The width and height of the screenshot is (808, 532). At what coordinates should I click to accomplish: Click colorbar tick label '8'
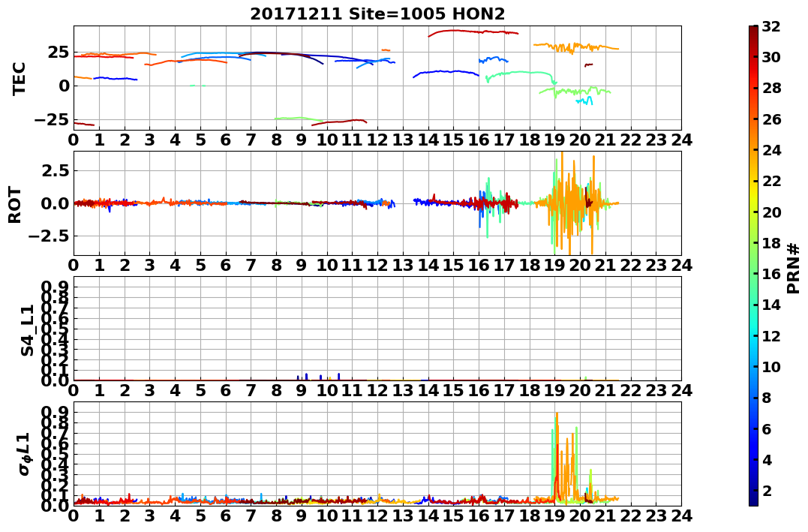(x=767, y=398)
